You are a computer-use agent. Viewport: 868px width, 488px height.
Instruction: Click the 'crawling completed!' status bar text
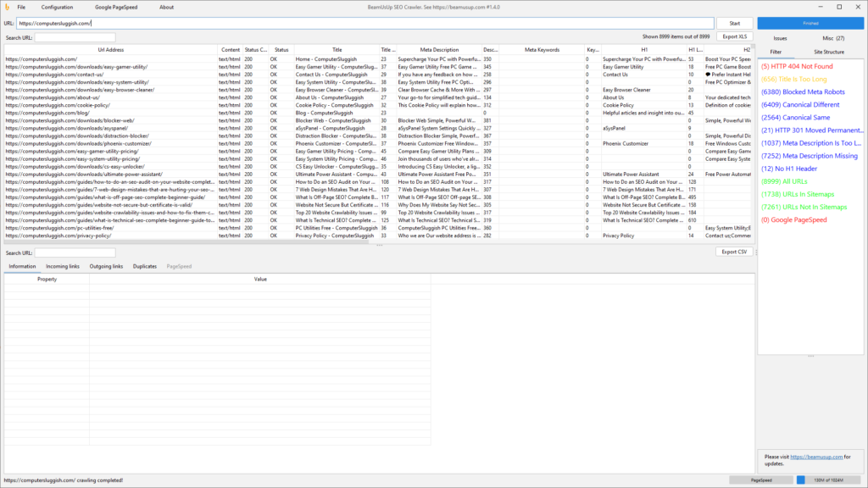64,480
